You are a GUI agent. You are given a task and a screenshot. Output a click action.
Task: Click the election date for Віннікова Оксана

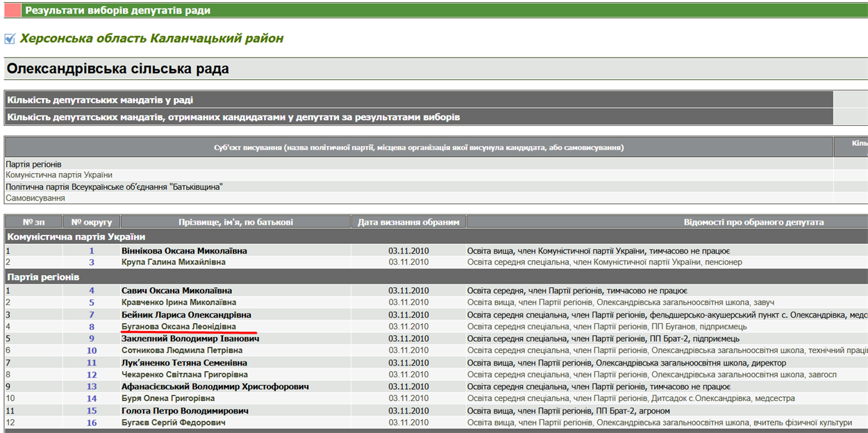pos(408,251)
